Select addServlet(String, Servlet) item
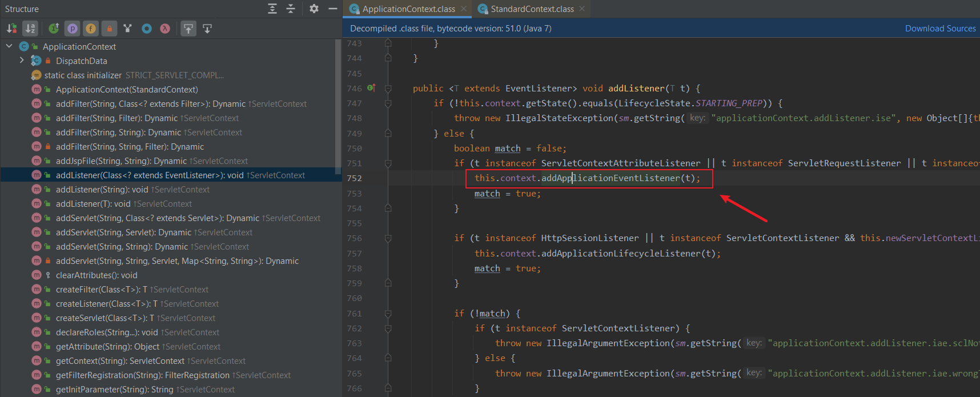This screenshot has width=980, height=397. click(154, 232)
